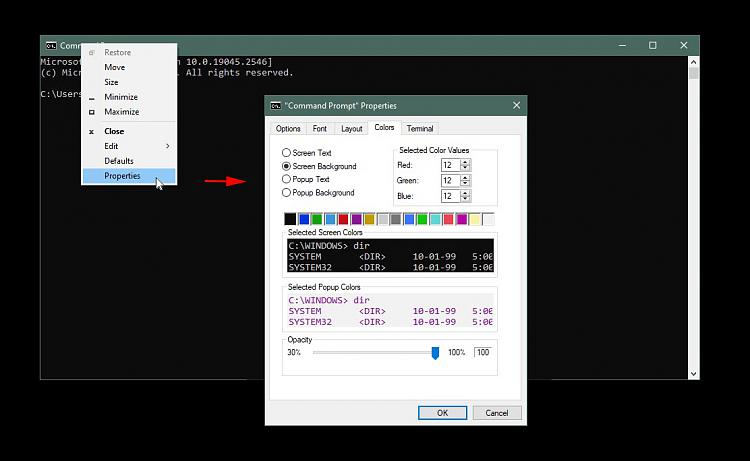The image size is (750, 461).
Task: Choose Close from the system menu
Action: click(129, 132)
